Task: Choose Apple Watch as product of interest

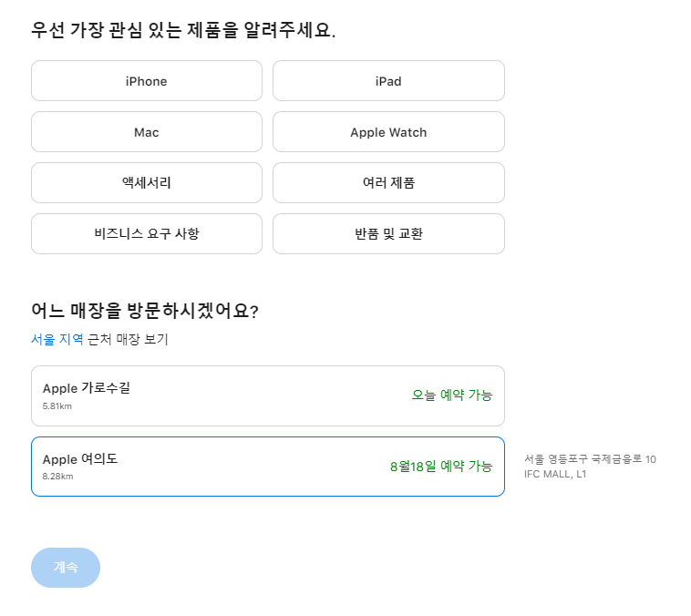Action: pyautogui.click(x=388, y=132)
